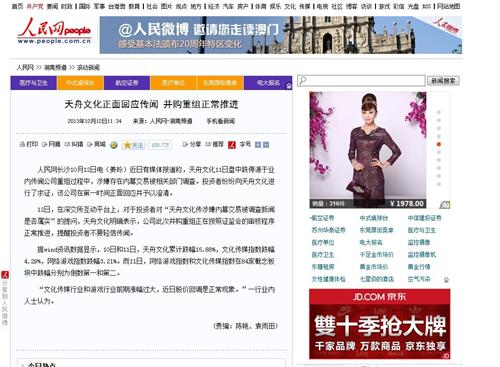Click the paw icon at the end of the colored tab bar
This screenshot has height=367, width=500.
tap(289, 86)
